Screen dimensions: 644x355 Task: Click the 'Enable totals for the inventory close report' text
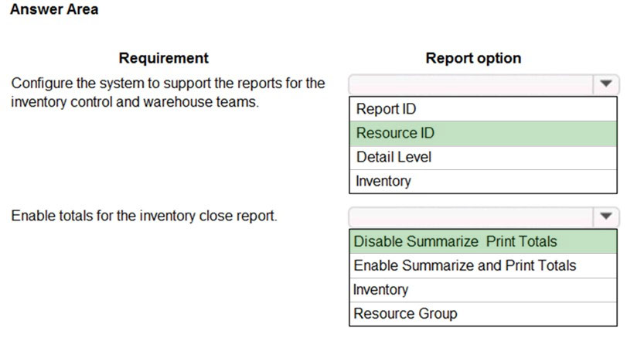[144, 216]
